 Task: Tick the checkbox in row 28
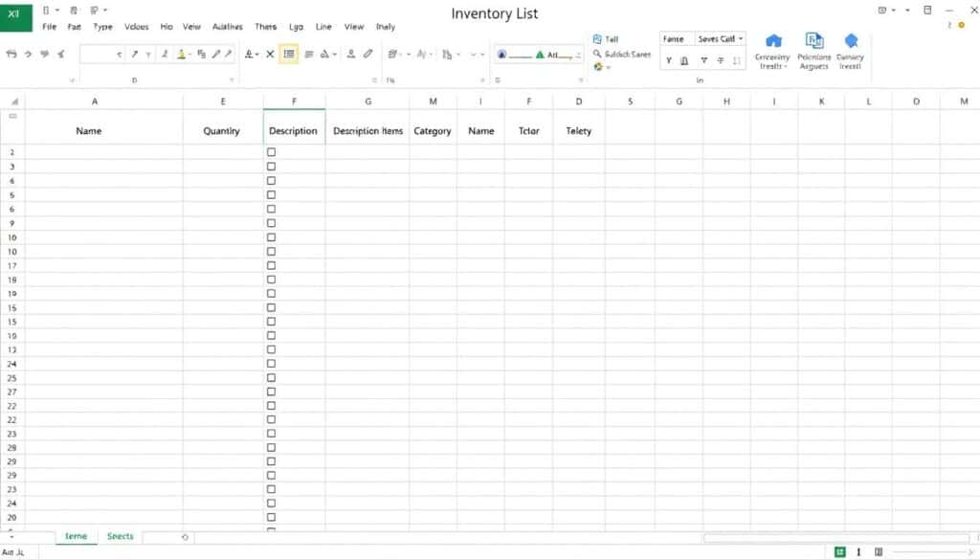[x=271, y=447]
